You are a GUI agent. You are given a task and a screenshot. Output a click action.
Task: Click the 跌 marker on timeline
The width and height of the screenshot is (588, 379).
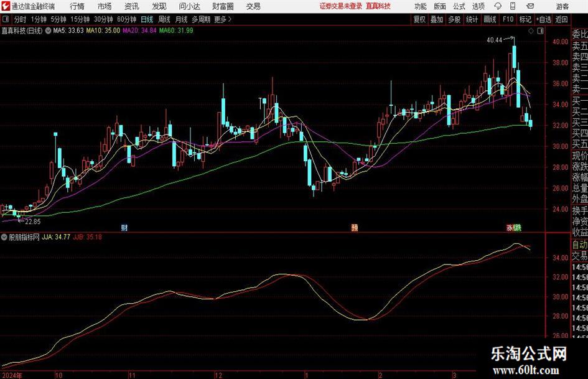tap(518, 228)
